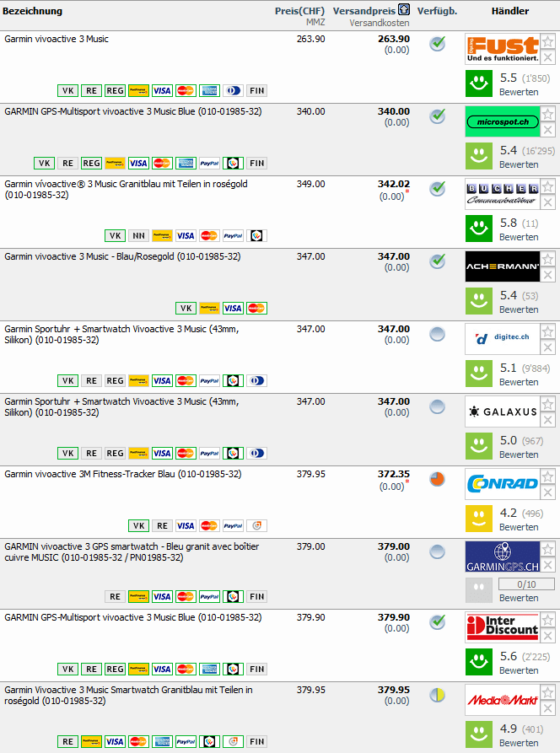560x753 pixels.
Task: Click the orange availability icon in the Conrad row
Action: pyautogui.click(x=437, y=479)
